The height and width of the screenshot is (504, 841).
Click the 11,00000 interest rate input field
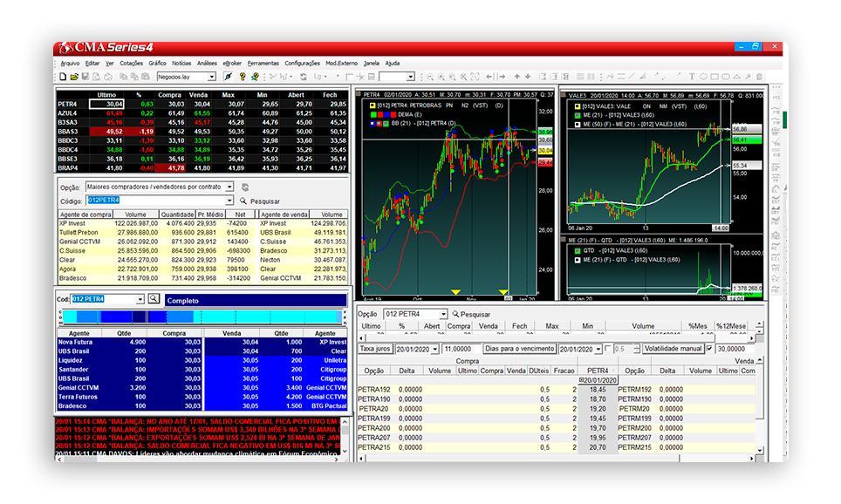[x=462, y=349]
